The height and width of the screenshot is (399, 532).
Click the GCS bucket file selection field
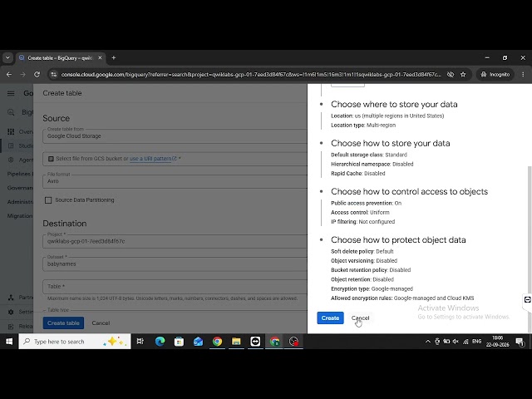click(x=175, y=159)
